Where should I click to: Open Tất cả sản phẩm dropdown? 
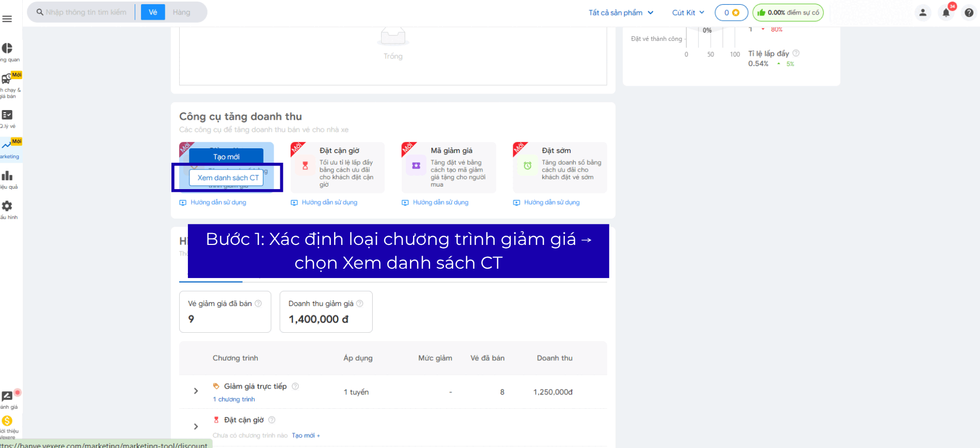pyautogui.click(x=621, y=13)
